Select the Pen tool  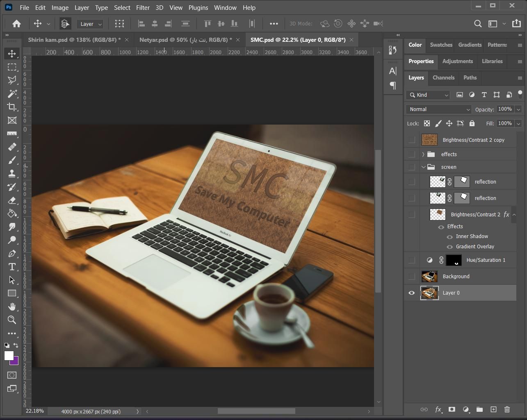pyautogui.click(x=12, y=254)
